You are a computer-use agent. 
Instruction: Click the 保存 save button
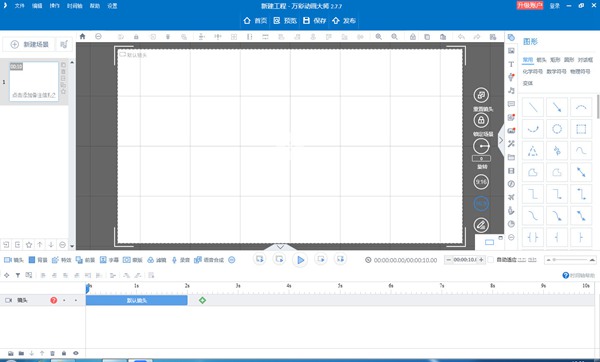(315, 21)
